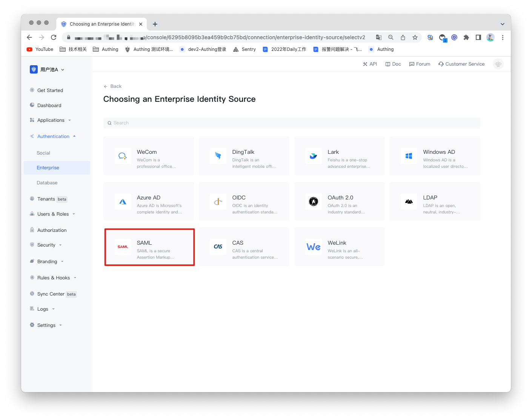Select the OAuth 2.0 identity source icon

click(314, 201)
